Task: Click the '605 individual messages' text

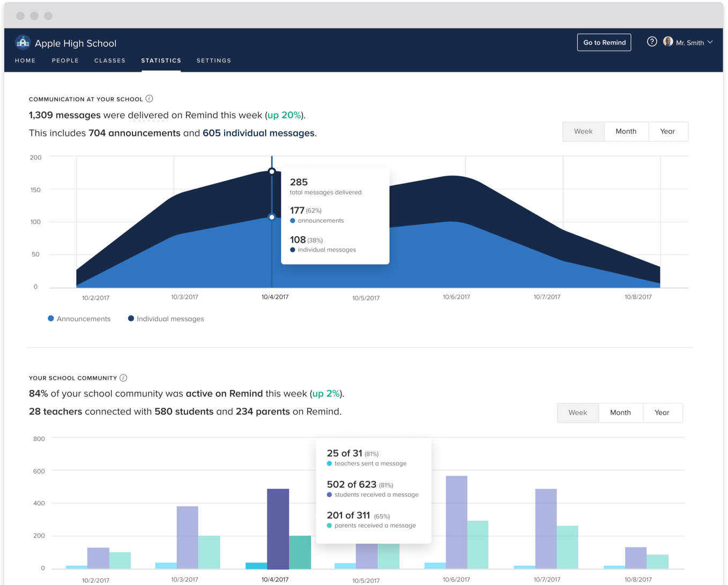Action: (x=258, y=133)
